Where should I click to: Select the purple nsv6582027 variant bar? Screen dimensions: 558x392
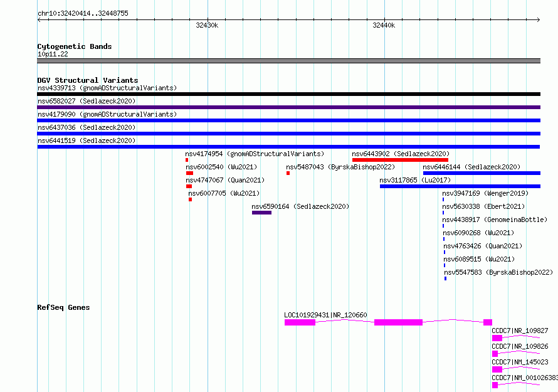point(288,107)
